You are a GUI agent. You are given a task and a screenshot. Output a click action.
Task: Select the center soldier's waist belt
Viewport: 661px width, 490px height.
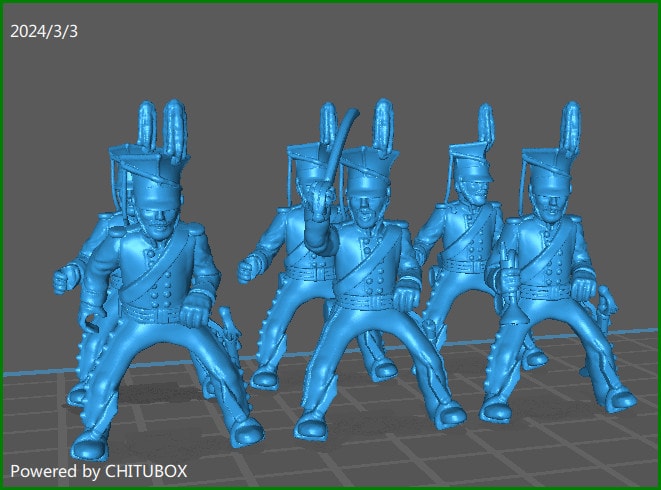pyautogui.click(x=365, y=298)
